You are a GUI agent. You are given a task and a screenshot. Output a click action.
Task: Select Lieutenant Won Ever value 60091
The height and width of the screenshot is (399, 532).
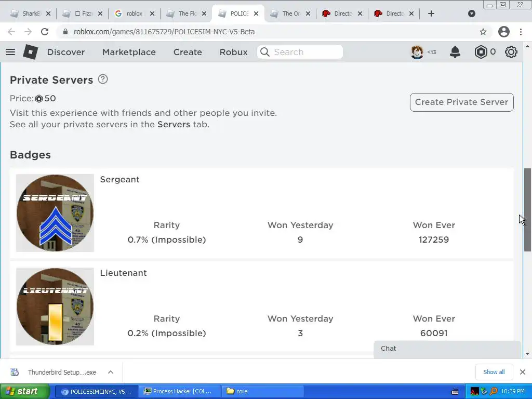[x=434, y=333]
